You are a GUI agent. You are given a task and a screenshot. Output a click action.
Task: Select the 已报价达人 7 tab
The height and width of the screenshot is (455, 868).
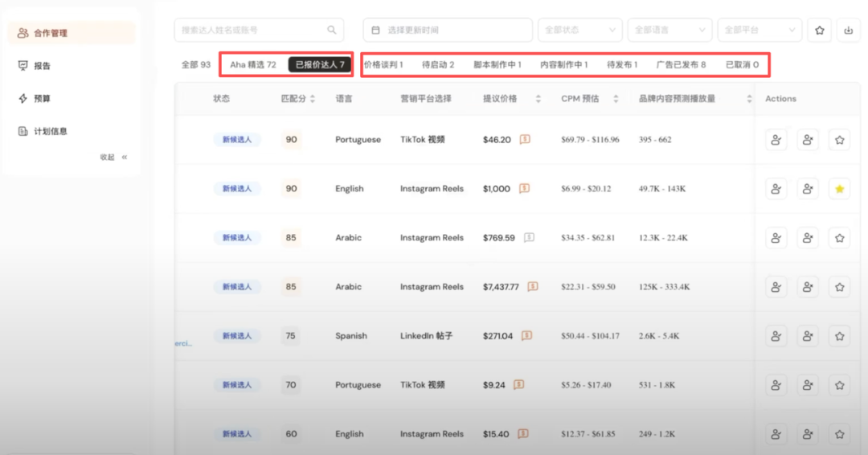[x=320, y=65]
